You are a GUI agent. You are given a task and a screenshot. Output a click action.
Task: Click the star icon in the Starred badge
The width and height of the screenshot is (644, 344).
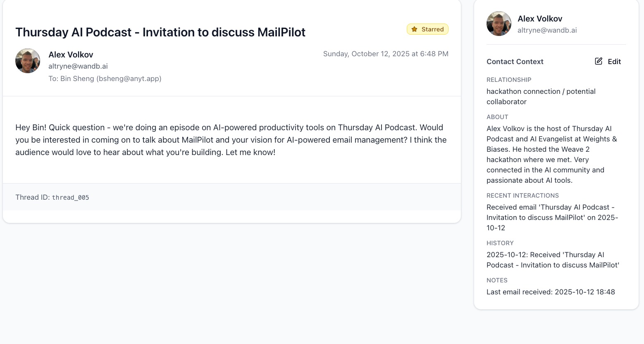click(414, 29)
